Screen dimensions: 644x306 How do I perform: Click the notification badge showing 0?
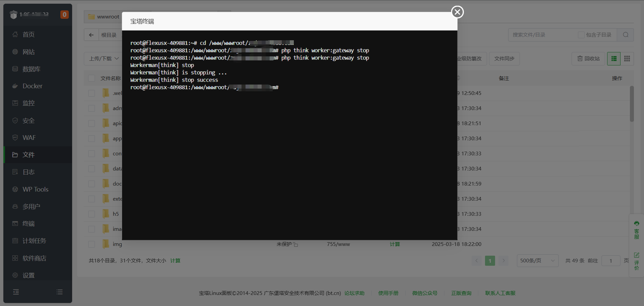coord(64,15)
